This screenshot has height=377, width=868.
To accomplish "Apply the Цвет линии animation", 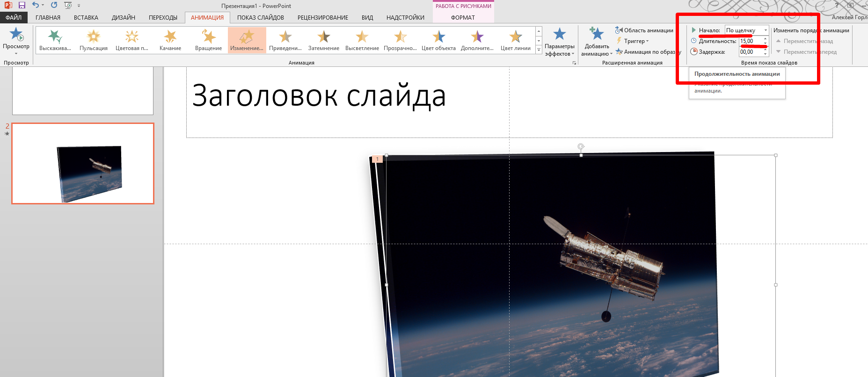I will tap(515, 40).
